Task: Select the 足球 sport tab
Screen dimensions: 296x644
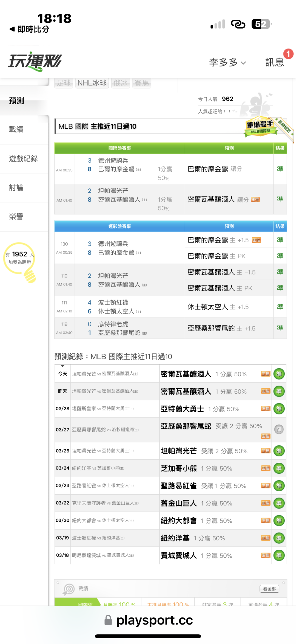Action: [x=64, y=83]
